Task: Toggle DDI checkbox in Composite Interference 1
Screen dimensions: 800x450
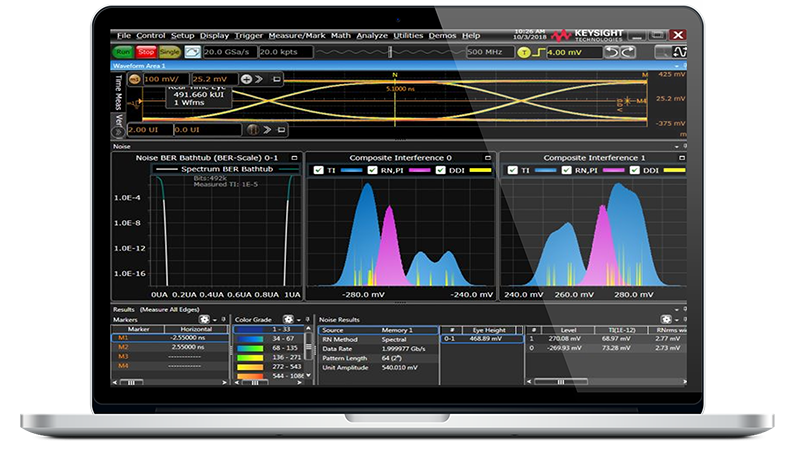Action: 635,170
